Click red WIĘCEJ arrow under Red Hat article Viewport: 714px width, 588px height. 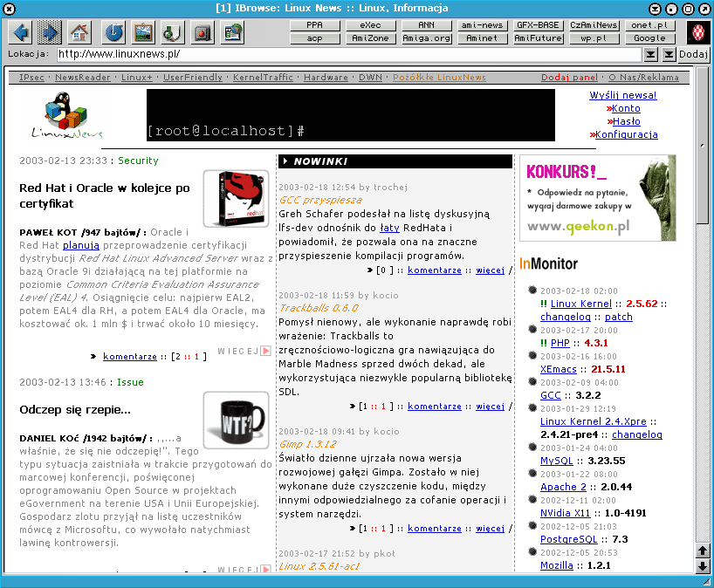[266, 351]
